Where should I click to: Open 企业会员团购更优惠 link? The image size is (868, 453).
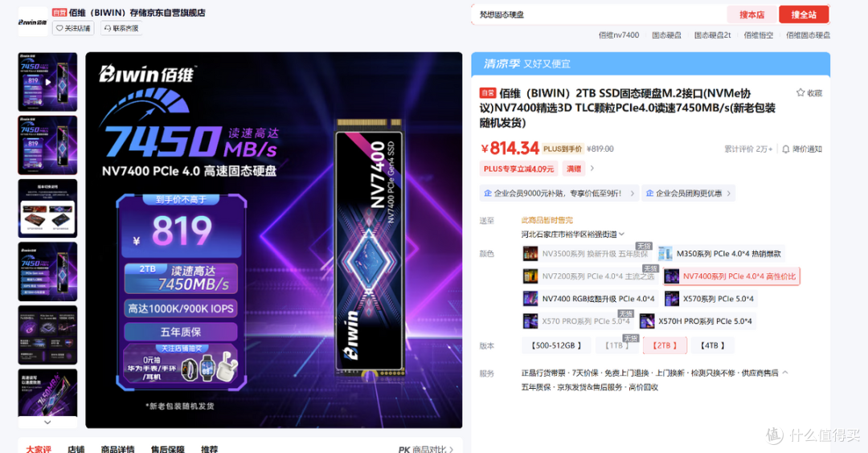pyautogui.click(x=688, y=193)
